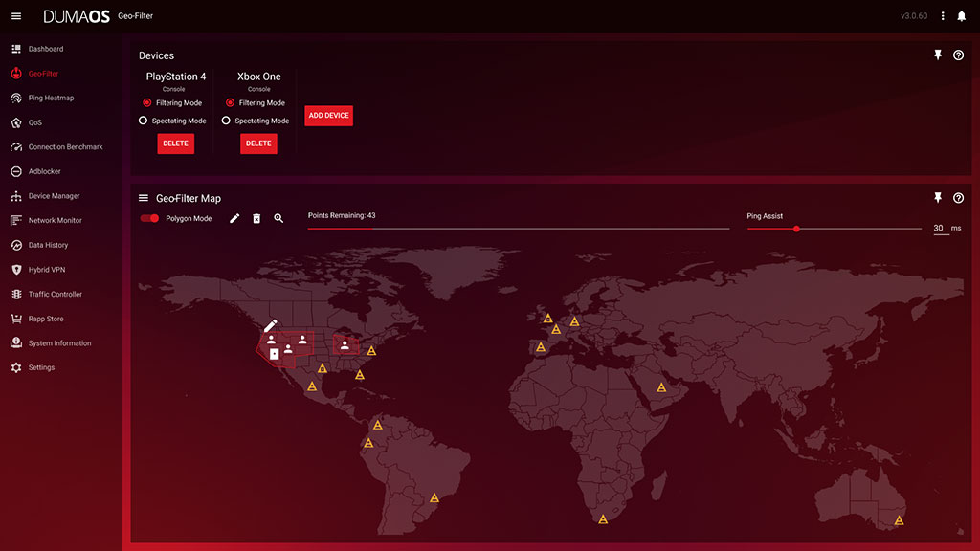Click the Middle East server marker
The width and height of the screenshot is (980, 551).
(661, 388)
